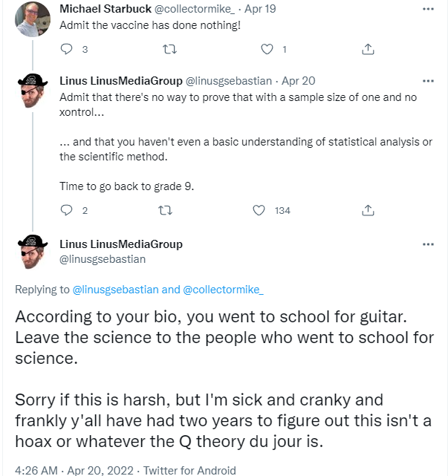
Task: Open more options on the main tweet
Action: pos(428,244)
